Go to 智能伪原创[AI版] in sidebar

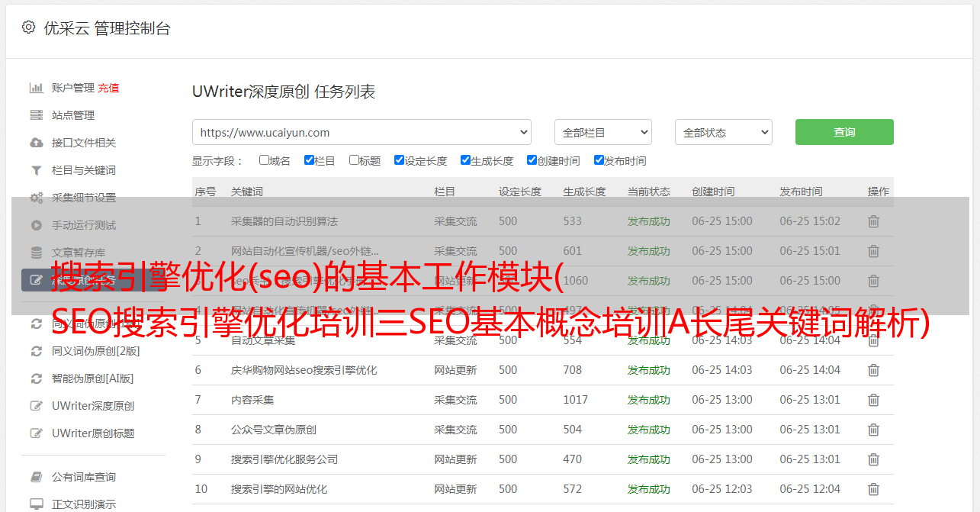[92, 378]
